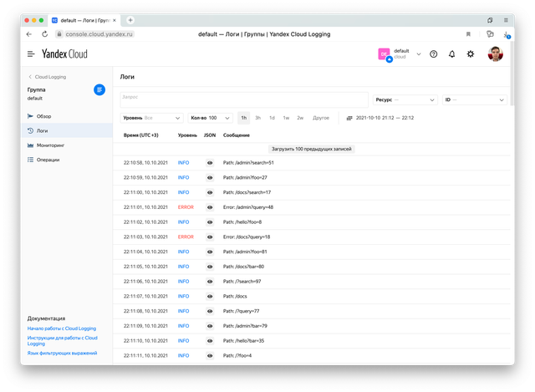Image resolution: width=535 pixels, height=392 pixels.
Task: Expand the Ресурс resource dropdown
Action: 405,99
